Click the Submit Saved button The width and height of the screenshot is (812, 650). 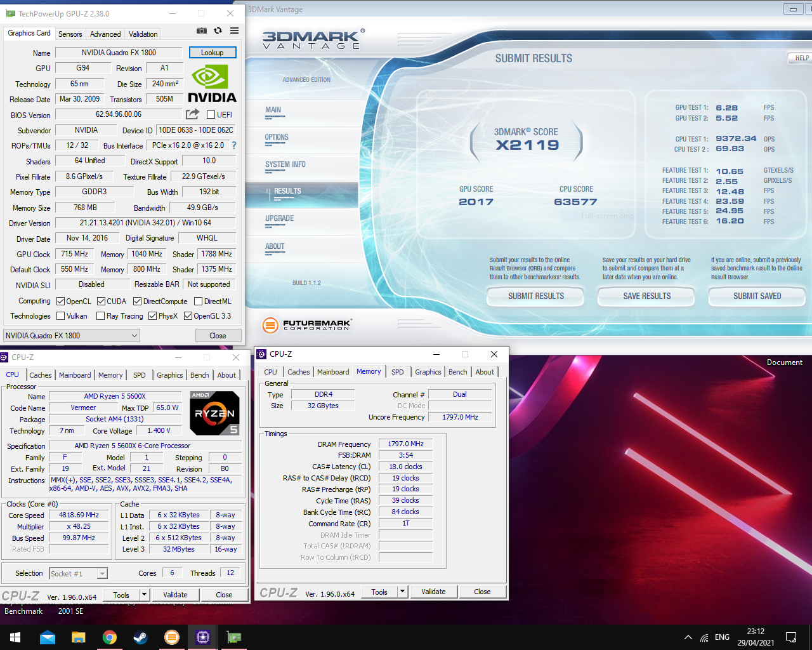point(757,296)
